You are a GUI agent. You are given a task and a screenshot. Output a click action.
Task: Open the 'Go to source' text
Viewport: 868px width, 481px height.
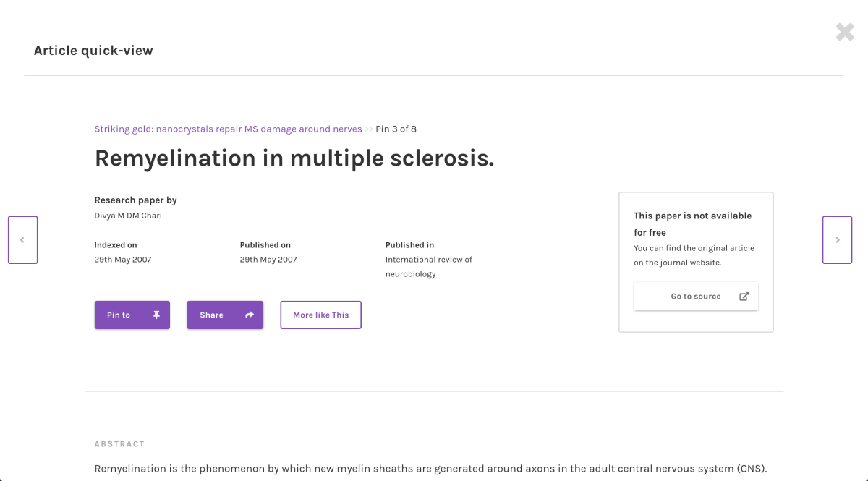(x=695, y=297)
